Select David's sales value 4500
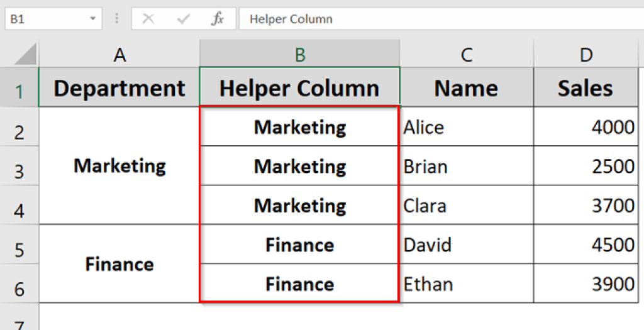The image size is (644, 330). 586,245
